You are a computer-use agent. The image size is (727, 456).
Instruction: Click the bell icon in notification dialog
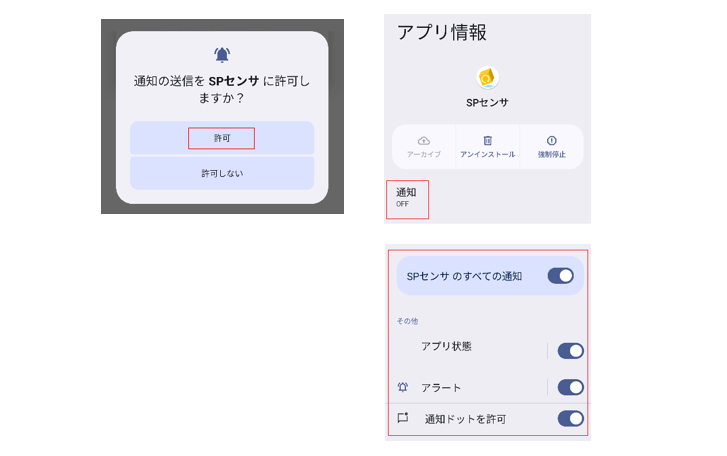click(x=222, y=55)
